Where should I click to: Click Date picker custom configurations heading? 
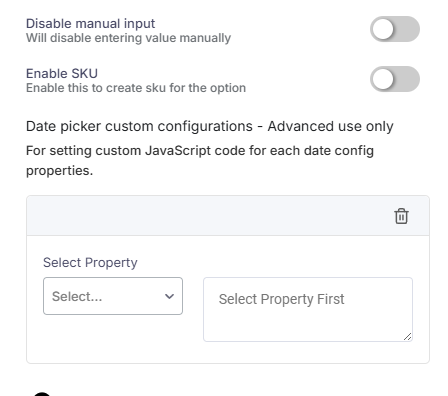[x=210, y=126]
